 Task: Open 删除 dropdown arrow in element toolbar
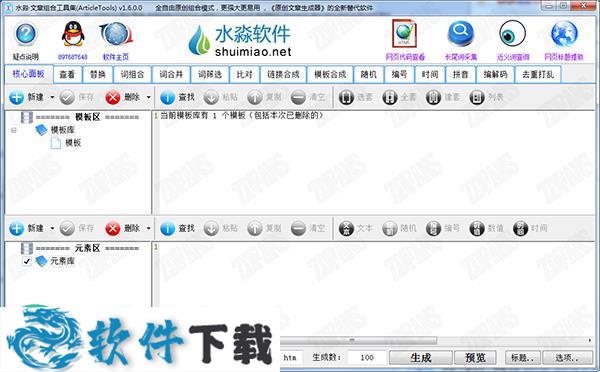point(148,228)
